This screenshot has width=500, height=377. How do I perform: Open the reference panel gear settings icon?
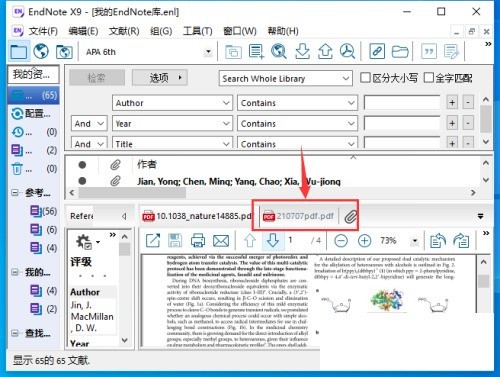(83, 241)
